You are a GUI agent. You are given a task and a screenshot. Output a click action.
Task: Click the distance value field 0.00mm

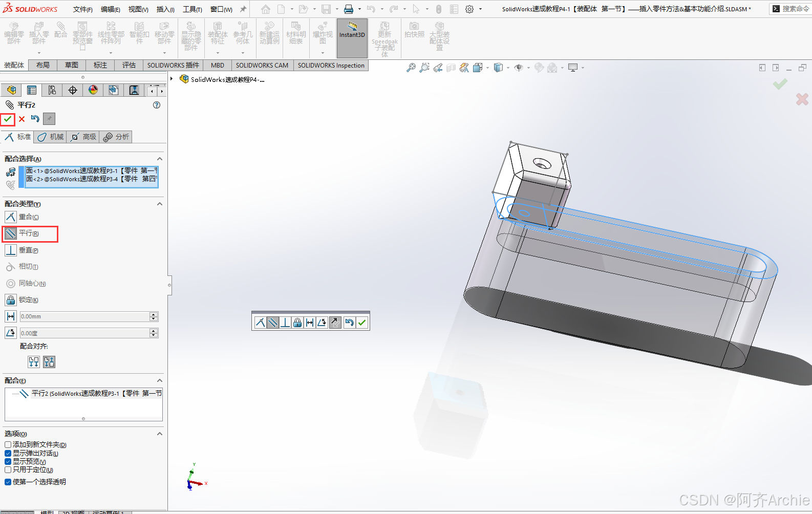click(84, 316)
